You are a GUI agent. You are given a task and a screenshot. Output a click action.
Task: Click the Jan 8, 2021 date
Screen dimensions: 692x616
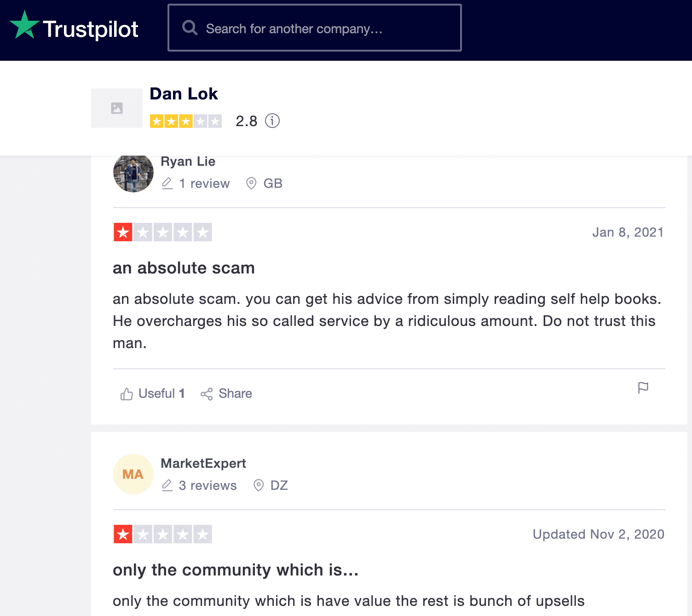(628, 232)
